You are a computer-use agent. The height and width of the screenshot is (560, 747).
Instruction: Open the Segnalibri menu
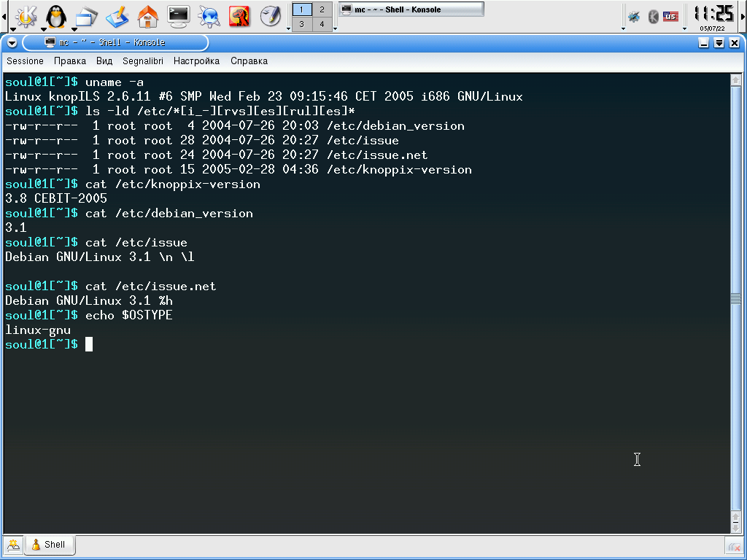click(x=143, y=61)
